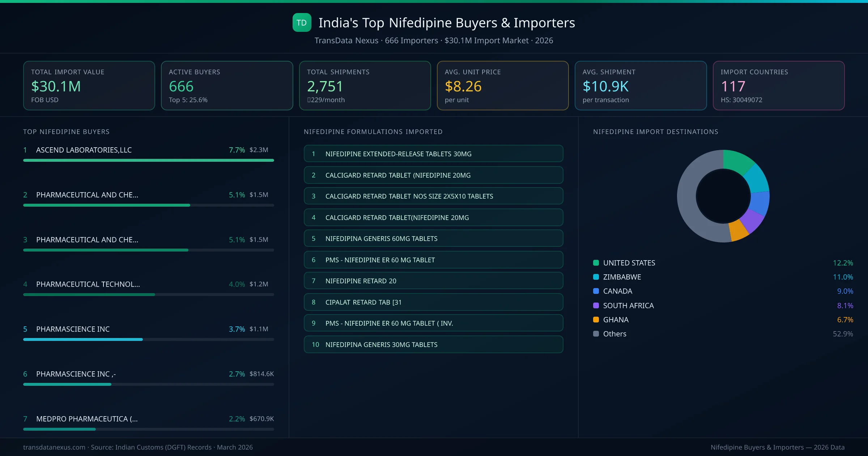
Task: Click the CANADA legend dot
Action: (595, 291)
